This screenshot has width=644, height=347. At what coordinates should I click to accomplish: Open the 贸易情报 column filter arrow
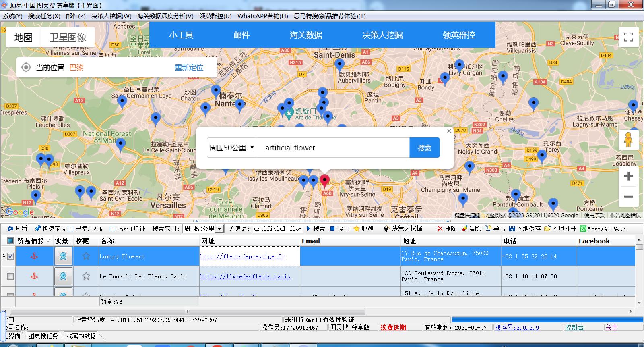[x=48, y=241]
